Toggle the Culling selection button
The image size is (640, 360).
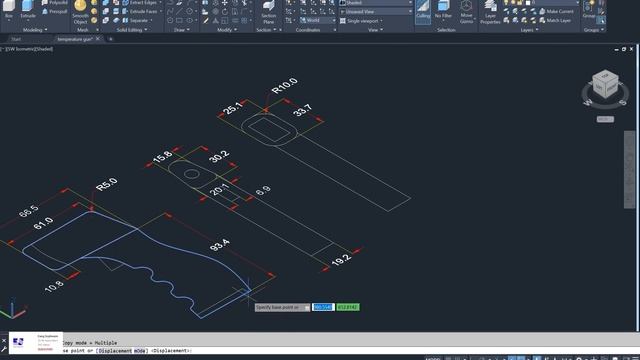coord(423,11)
